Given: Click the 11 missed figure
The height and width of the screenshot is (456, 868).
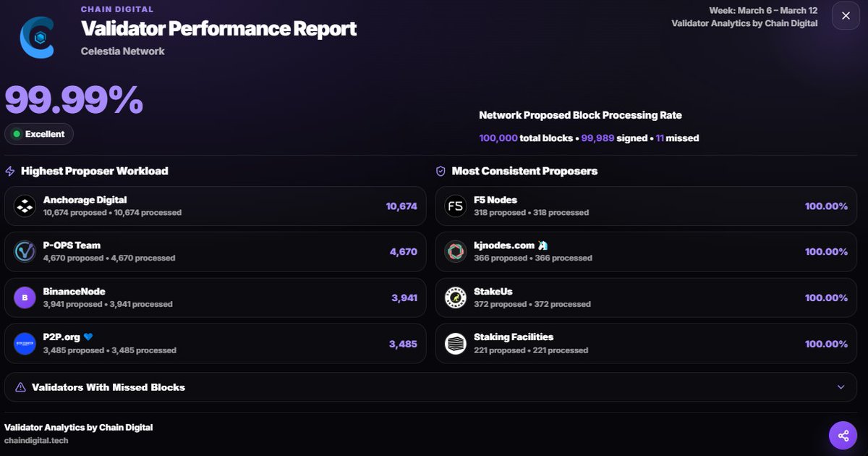Looking at the screenshot, I should click(677, 138).
